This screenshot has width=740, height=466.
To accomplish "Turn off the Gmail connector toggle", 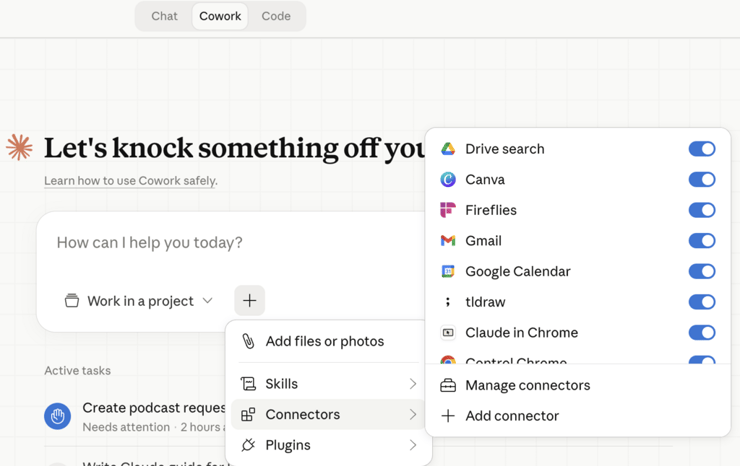I will [x=701, y=241].
